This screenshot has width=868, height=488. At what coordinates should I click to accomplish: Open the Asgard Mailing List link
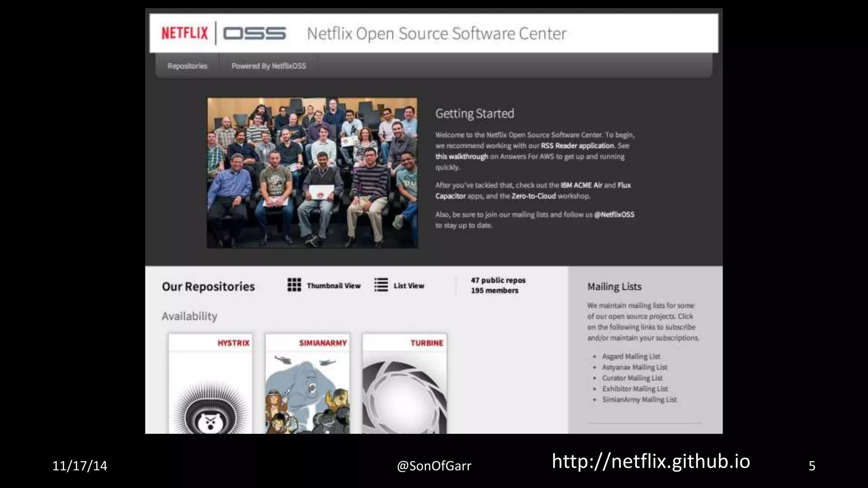[631, 357]
